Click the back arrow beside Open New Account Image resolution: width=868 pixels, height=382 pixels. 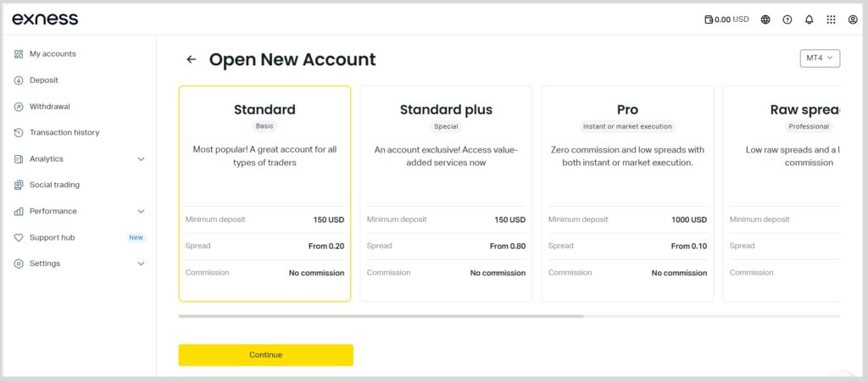pyautogui.click(x=191, y=59)
